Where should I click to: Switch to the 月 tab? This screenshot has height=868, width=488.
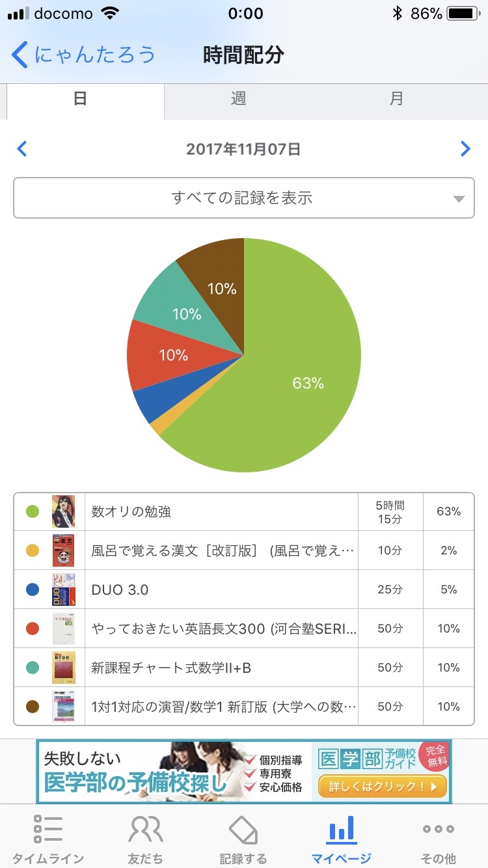pos(396,99)
